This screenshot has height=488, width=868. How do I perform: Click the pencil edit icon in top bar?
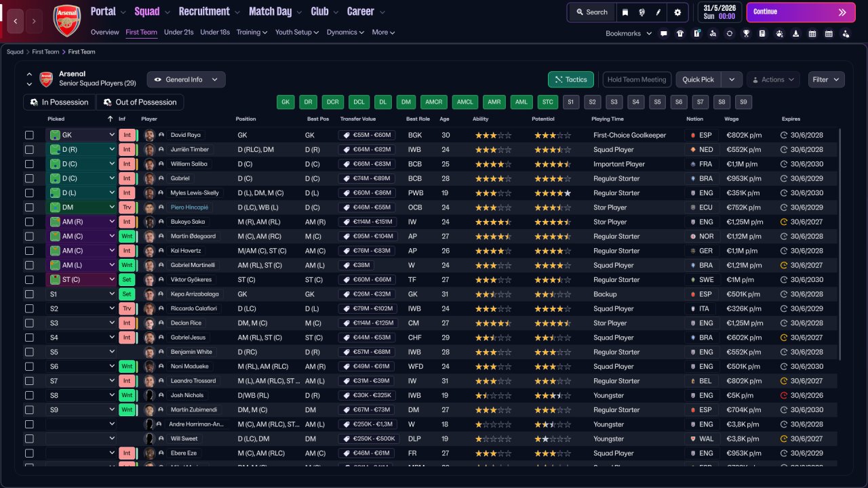coord(658,12)
